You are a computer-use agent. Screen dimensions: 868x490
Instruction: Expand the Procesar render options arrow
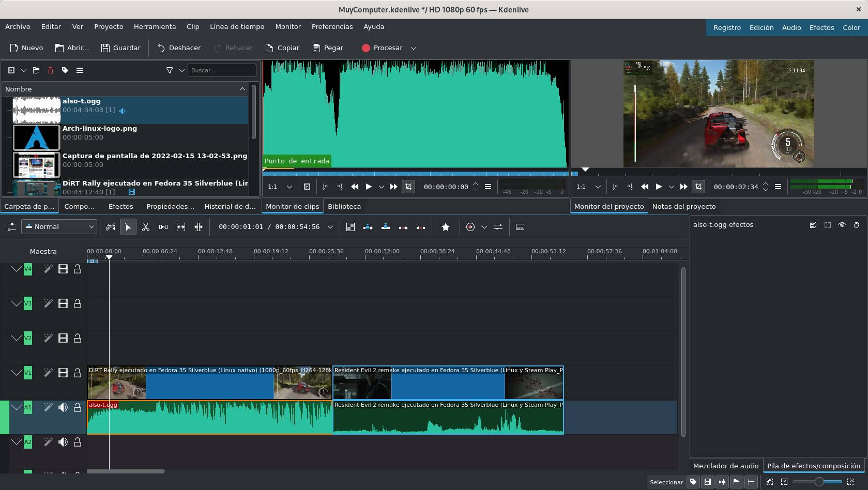pyautogui.click(x=414, y=48)
